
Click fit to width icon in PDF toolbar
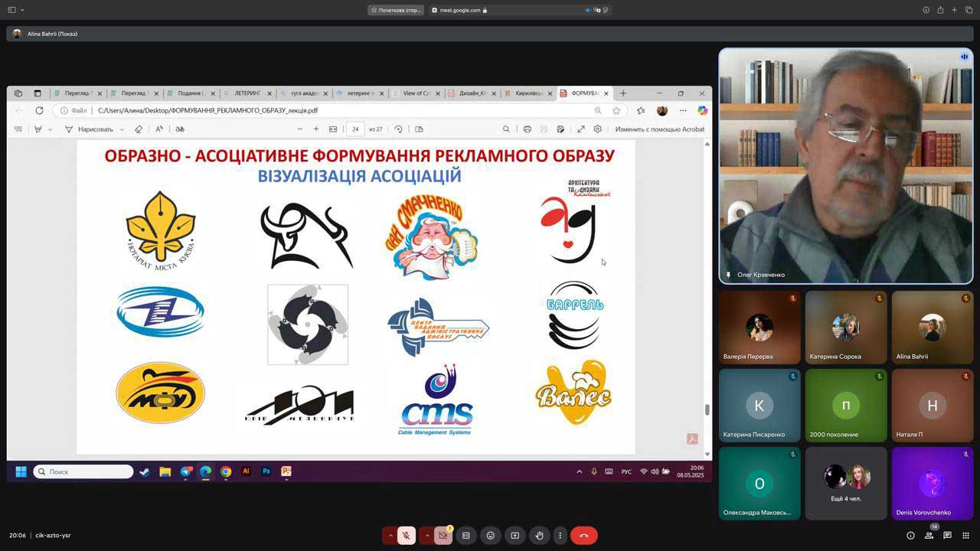(333, 129)
